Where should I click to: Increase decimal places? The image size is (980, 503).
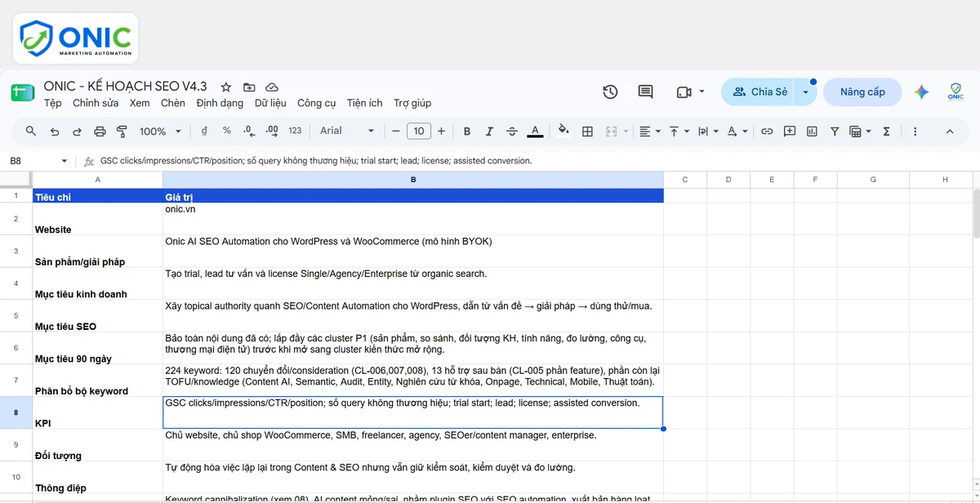(272, 131)
